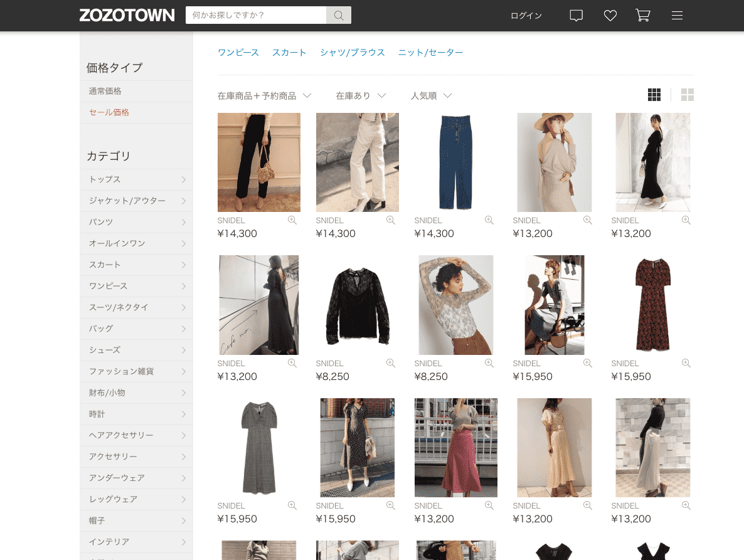
Task: Open ファッション雑貨 category
Action: pyautogui.click(x=137, y=372)
